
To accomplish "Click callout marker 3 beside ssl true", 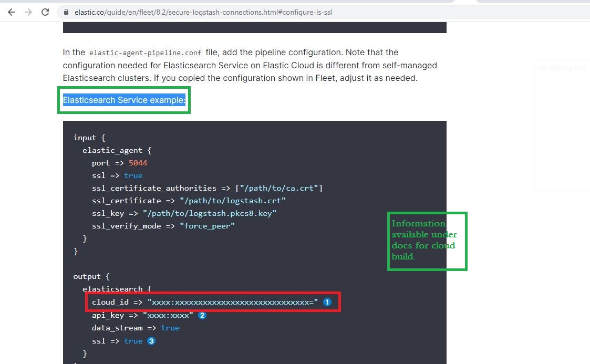I will (151, 341).
